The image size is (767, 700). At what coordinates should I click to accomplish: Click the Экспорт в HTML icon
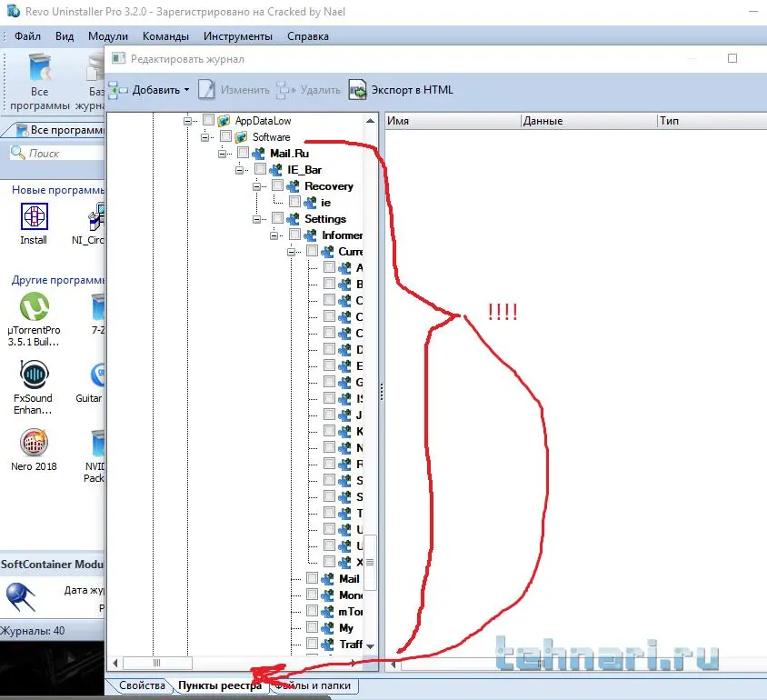(x=357, y=90)
